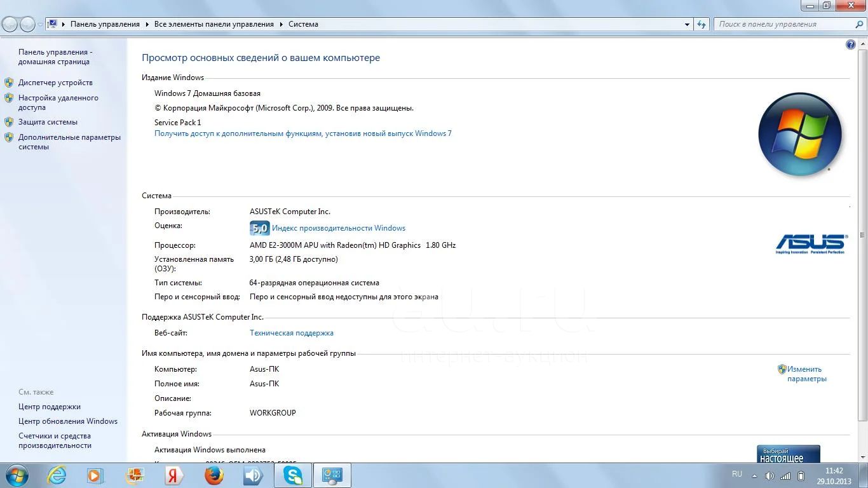This screenshot has width=868, height=488.
Task: Open Панель управления - домашняя страница
Action: click(55, 57)
